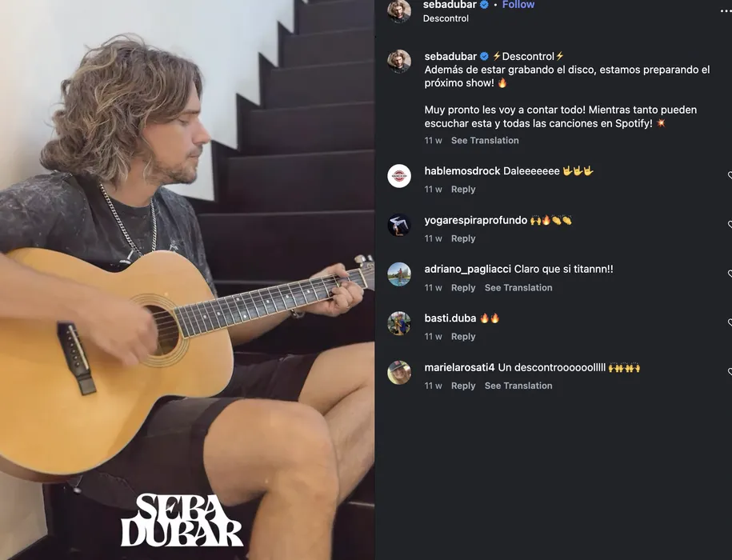Open the three-dots more options menu
Viewport: 732px width, 560px height.
tap(727, 10)
